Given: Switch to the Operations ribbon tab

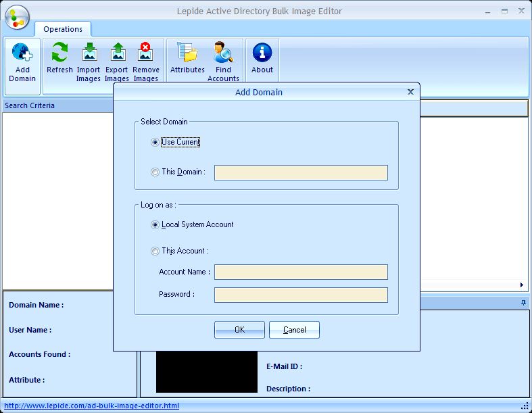Looking at the screenshot, I should click(63, 29).
